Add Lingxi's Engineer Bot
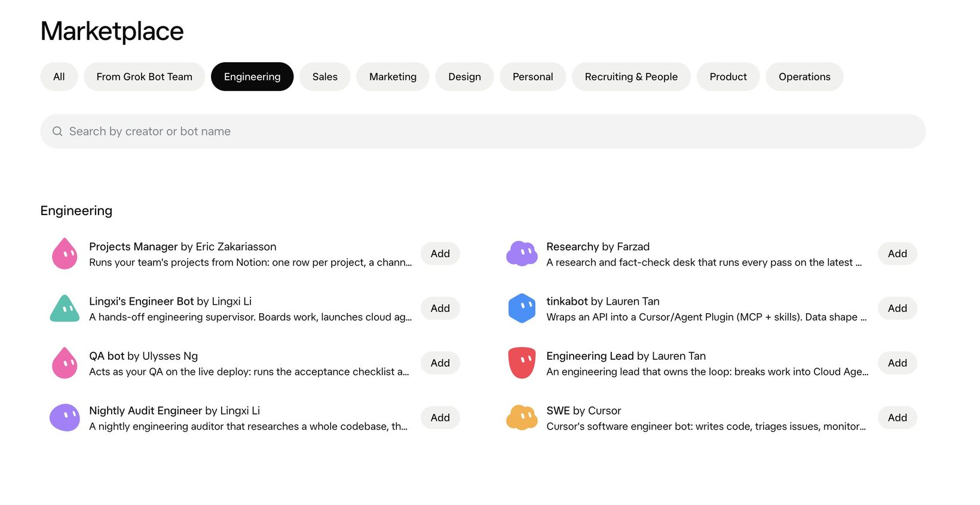Screen dimensions: 980x505 440,308
